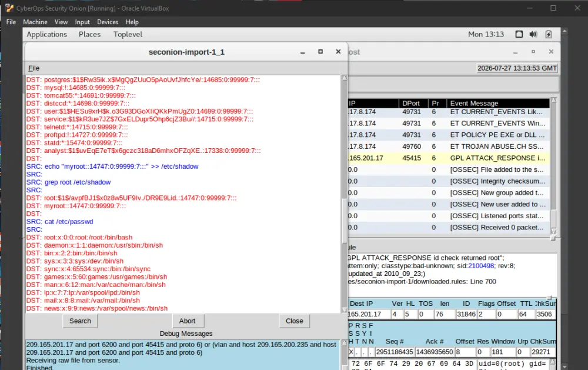The height and width of the screenshot is (370, 588).
Task: Click the Abort button in transcript window
Action: point(187,321)
